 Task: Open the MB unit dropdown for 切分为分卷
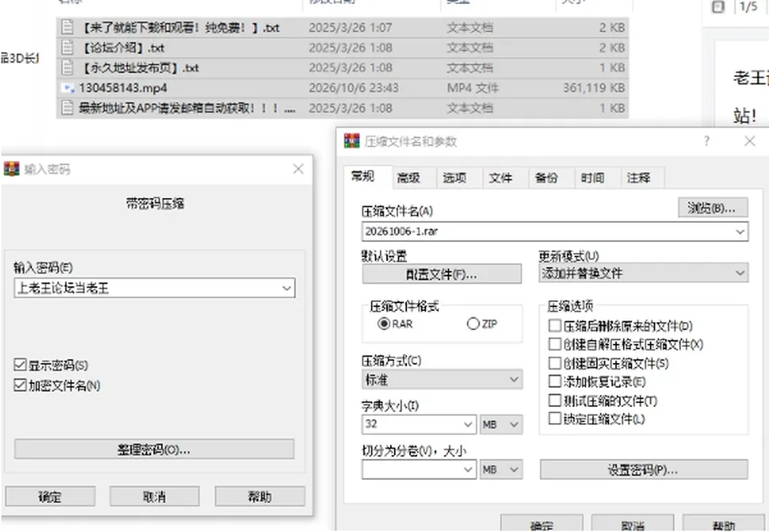click(501, 470)
